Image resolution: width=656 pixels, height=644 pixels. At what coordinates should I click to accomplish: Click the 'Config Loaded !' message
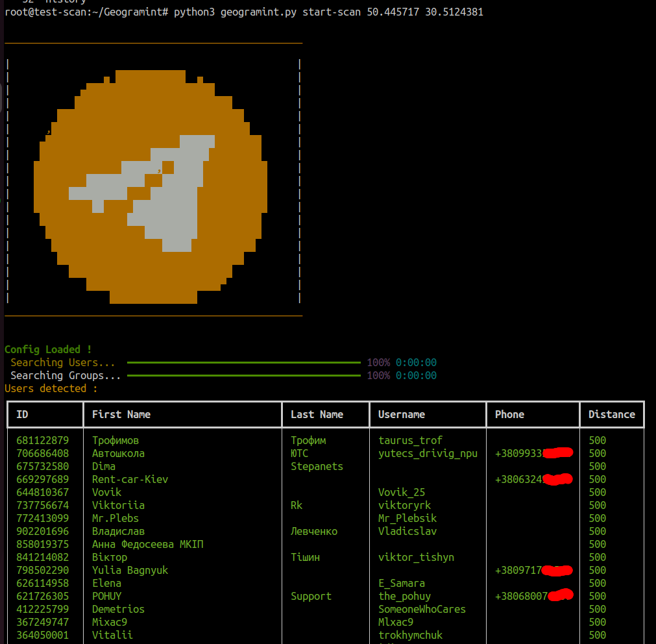pos(48,349)
